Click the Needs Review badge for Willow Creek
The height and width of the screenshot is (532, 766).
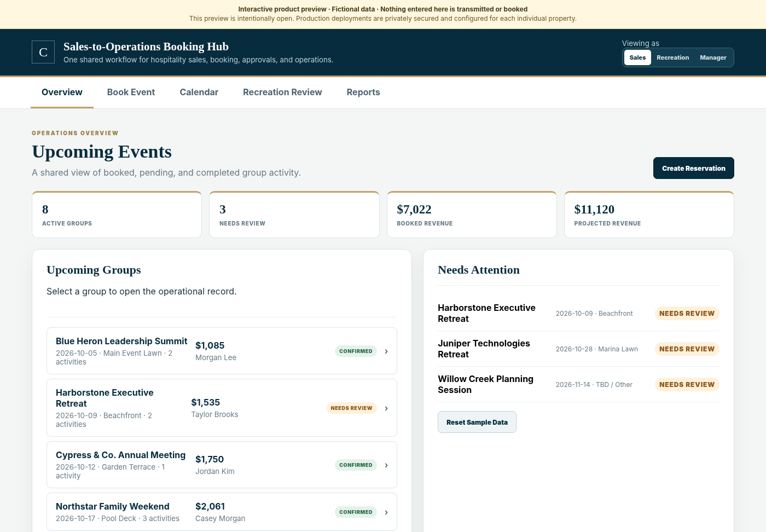click(687, 384)
